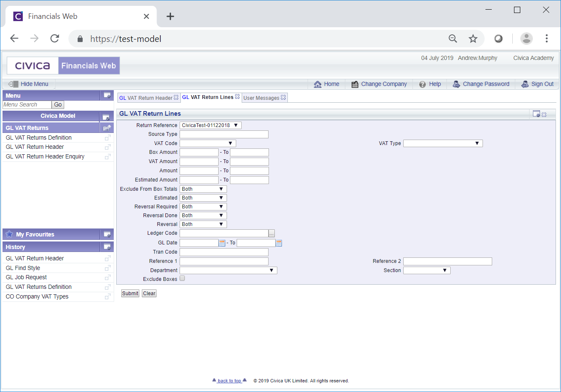Open the Reversal Done dropdown
The image size is (561, 392).
coord(203,215)
